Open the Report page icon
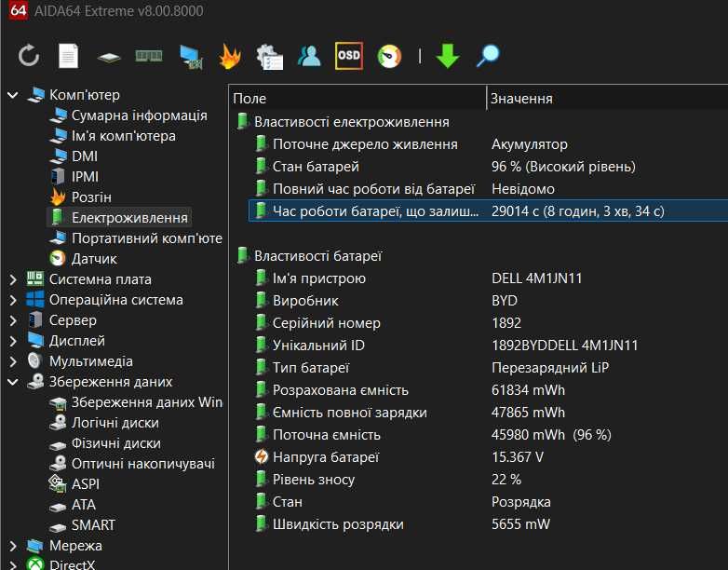 pos(68,56)
